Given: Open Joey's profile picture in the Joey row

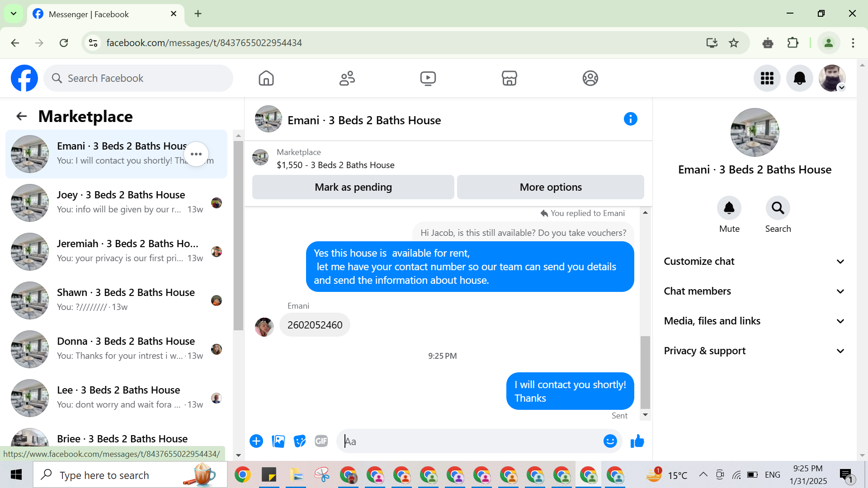Looking at the screenshot, I should (x=217, y=203).
